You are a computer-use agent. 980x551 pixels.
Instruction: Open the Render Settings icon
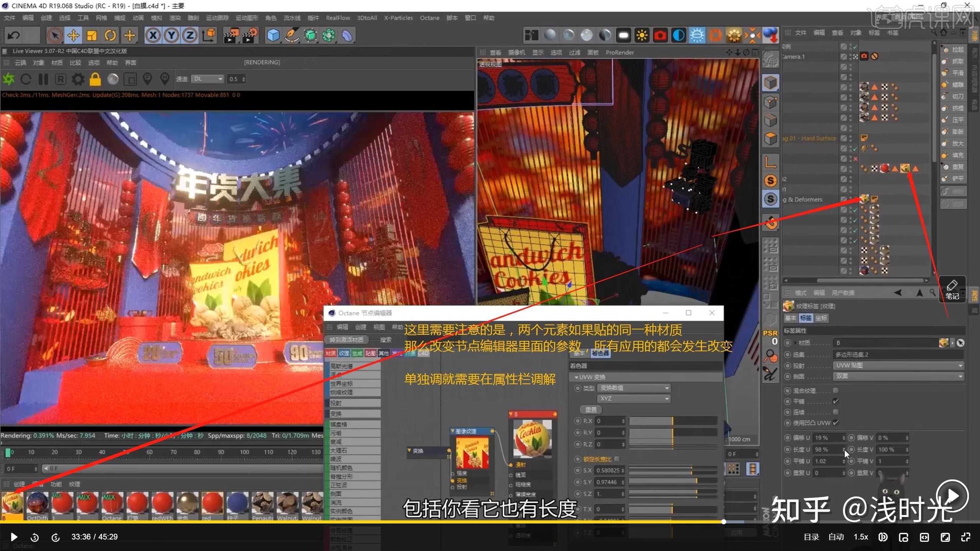[250, 35]
